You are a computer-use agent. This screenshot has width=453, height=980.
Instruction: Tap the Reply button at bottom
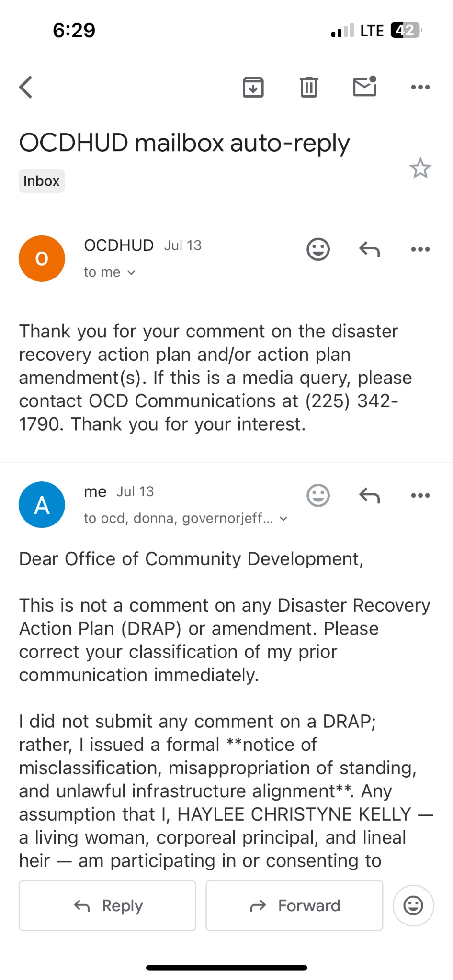tap(108, 905)
